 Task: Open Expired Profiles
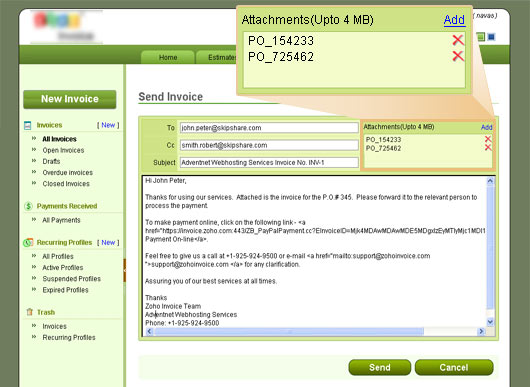click(65, 290)
